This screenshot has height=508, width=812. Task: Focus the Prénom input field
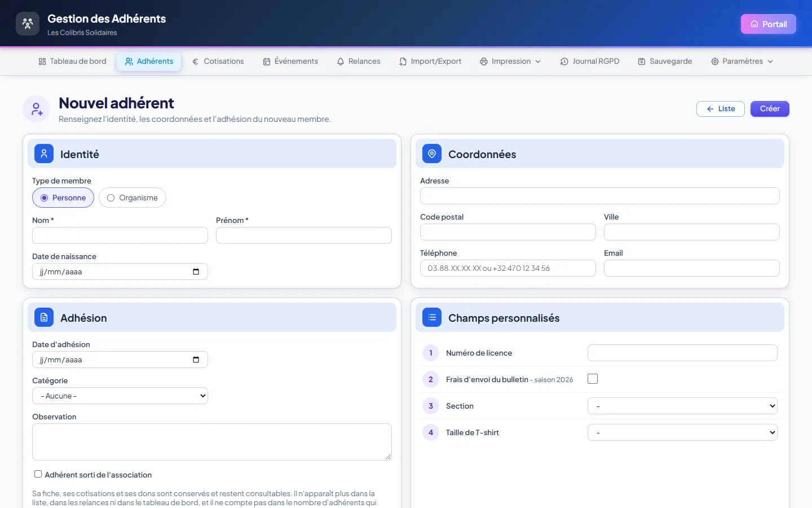coord(304,235)
